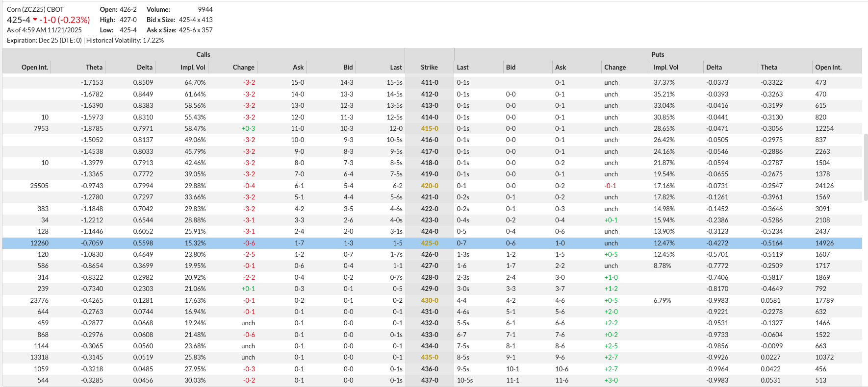Screen dimensions: 868x387
Task: Click the Open value 426-2
Action: (128, 9)
